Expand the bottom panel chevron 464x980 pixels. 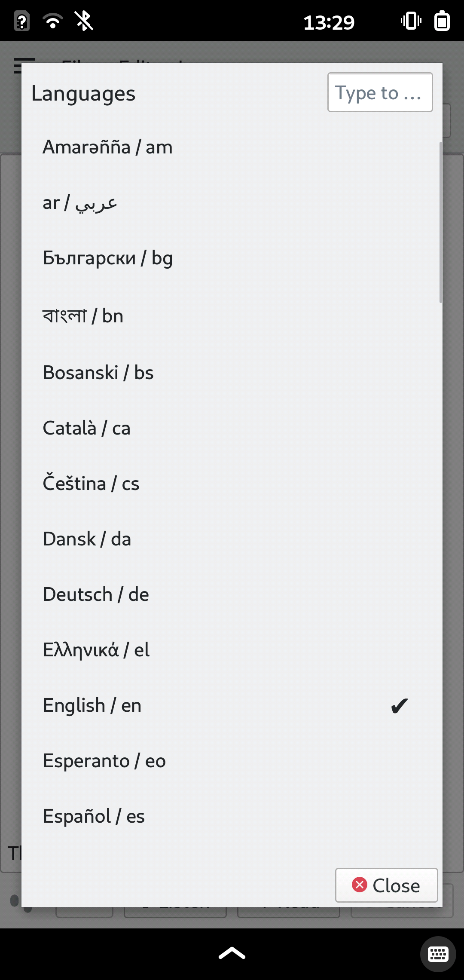tap(232, 953)
